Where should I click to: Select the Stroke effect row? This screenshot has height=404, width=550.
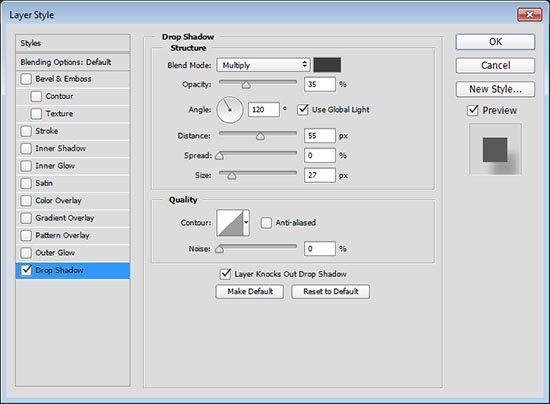click(73, 131)
